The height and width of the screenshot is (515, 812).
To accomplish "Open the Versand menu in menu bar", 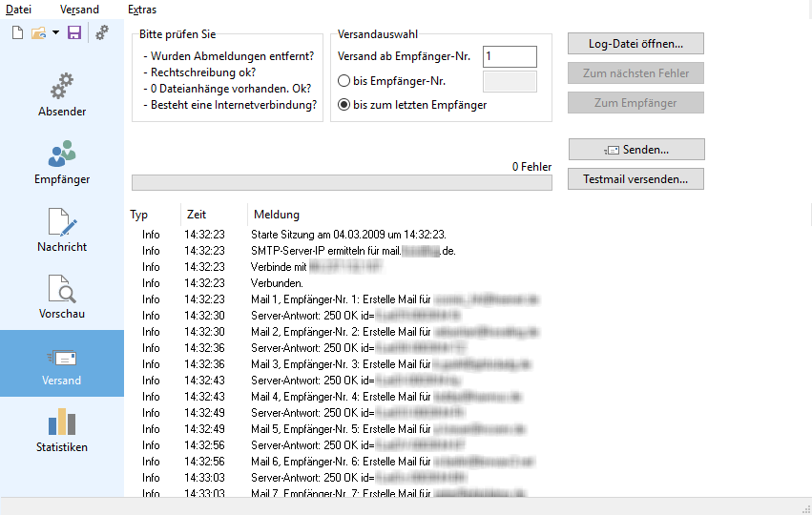I will (x=79, y=10).
